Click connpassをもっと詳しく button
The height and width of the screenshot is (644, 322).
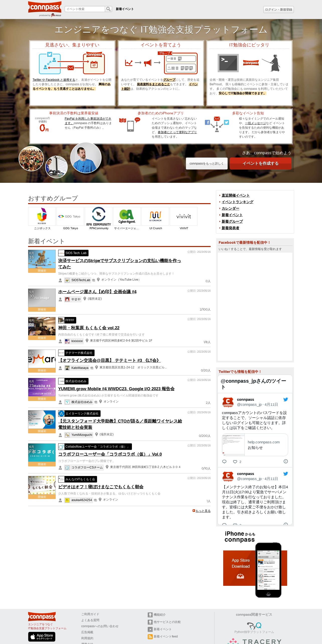[x=207, y=164]
